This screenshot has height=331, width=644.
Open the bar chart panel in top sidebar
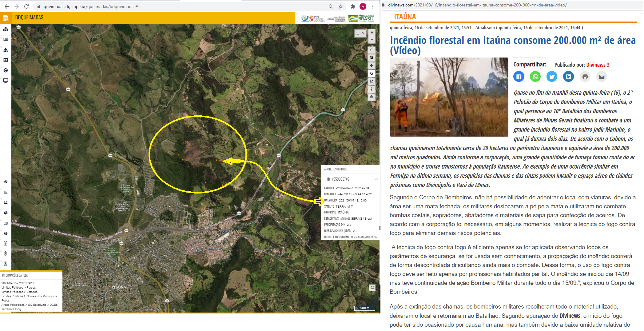click(6, 39)
